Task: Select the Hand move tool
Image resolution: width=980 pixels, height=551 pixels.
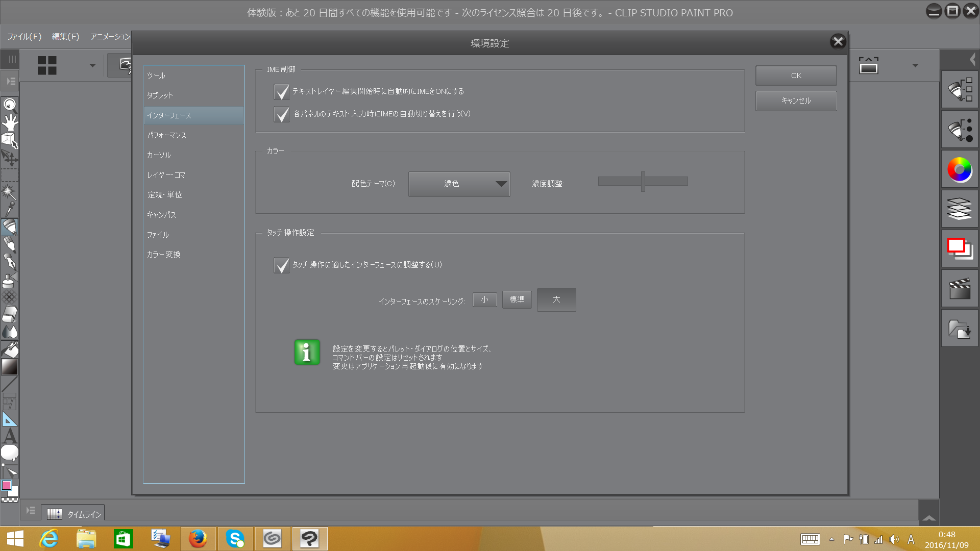Action: pos(10,122)
